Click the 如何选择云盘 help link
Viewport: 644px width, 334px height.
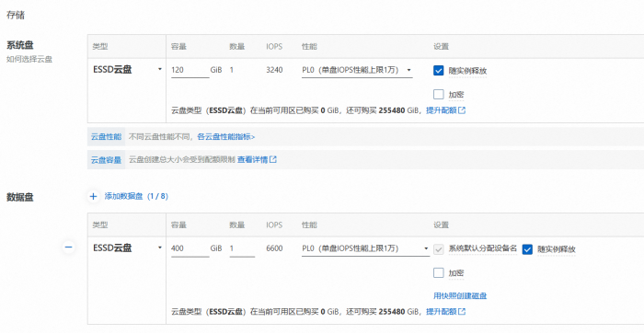(29, 59)
